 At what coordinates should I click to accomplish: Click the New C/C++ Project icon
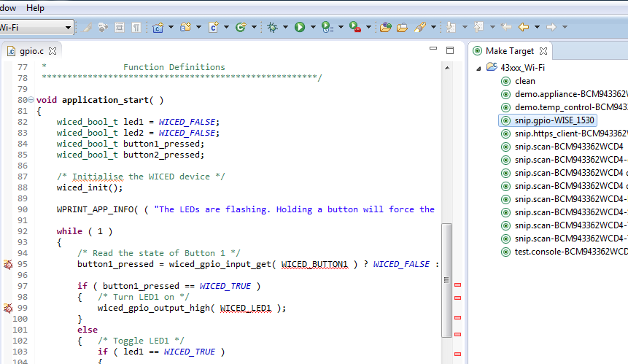point(158,27)
